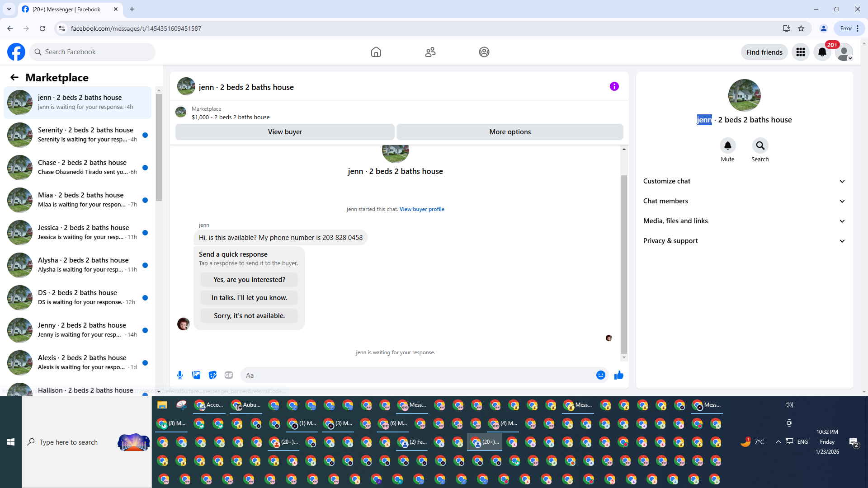Click the View buyer button
This screenshot has width=868, height=488.
285,132
